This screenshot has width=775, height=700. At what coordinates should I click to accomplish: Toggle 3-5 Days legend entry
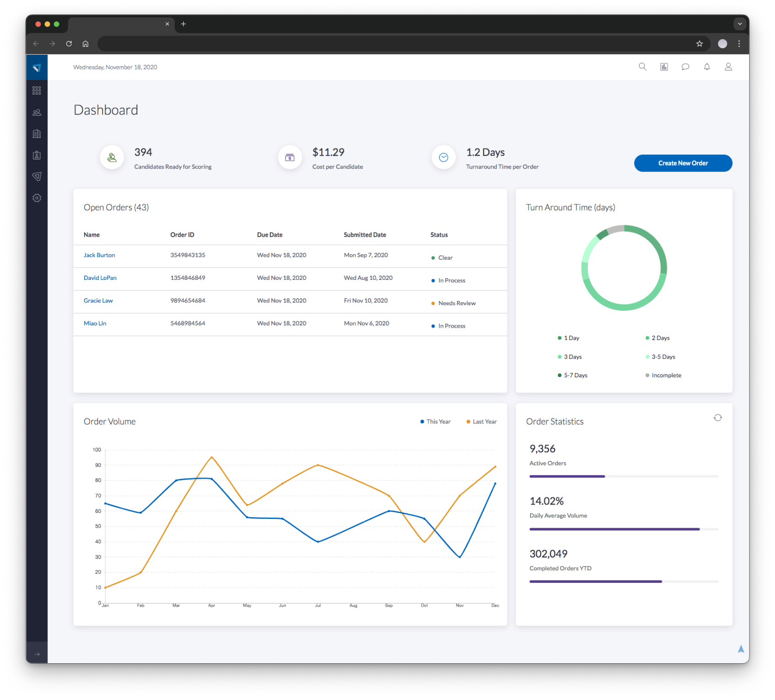660,357
